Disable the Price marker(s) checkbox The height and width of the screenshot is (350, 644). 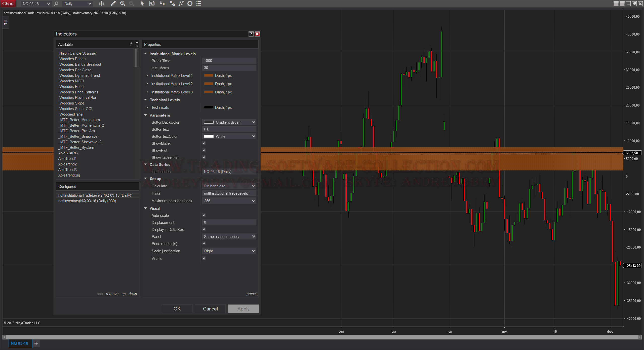coord(204,243)
